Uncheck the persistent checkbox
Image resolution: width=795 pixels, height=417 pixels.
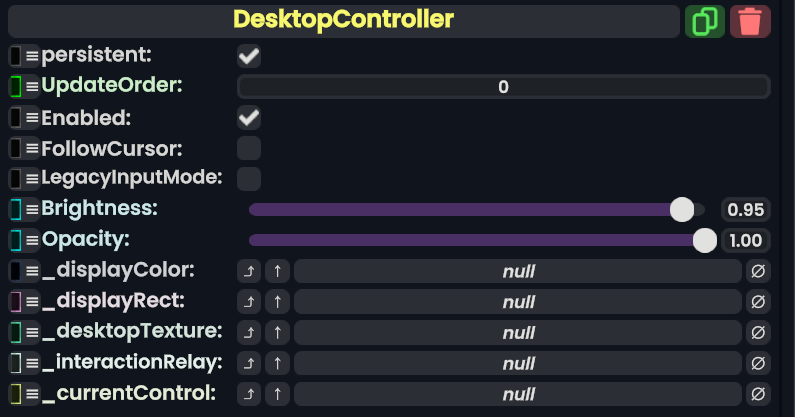tap(249, 56)
